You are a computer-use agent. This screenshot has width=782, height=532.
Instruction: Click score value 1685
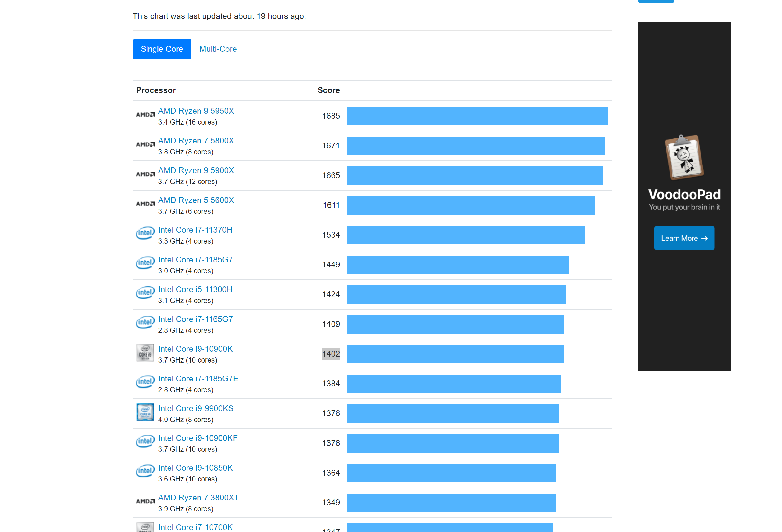[331, 116]
